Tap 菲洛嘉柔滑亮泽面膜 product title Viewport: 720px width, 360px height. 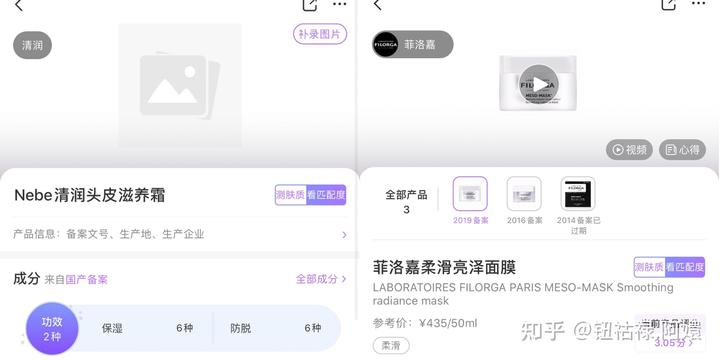[x=444, y=267]
